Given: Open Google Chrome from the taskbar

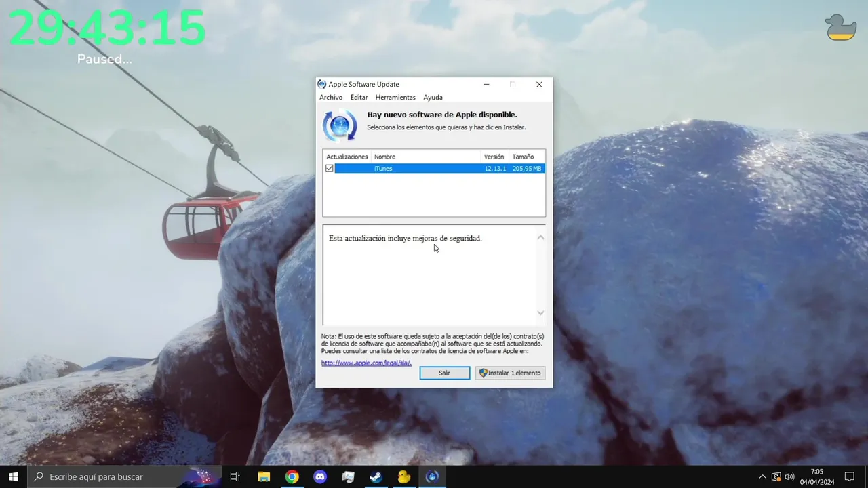Looking at the screenshot, I should (x=292, y=476).
